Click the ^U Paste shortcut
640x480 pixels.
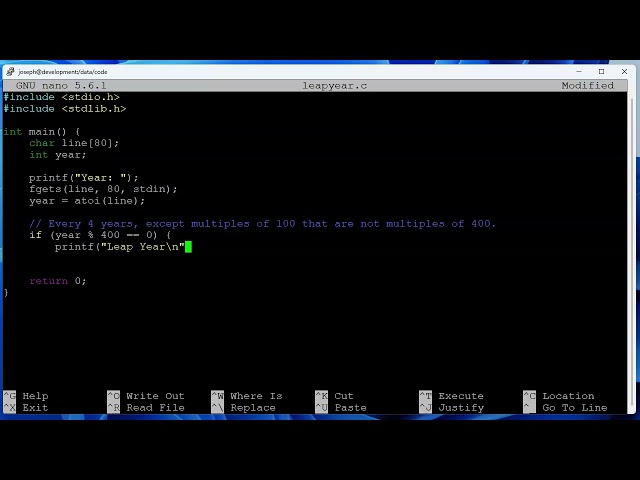click(341, 408)
